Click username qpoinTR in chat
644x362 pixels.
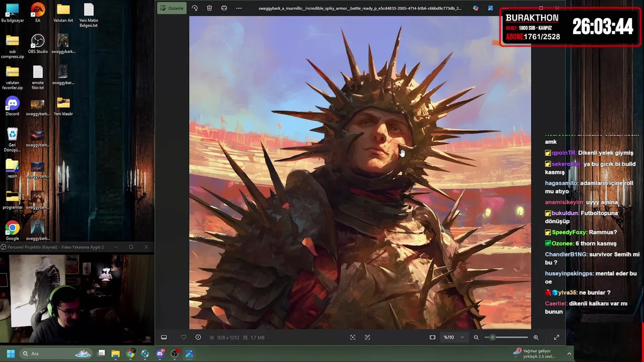click(x=563, y=153)
